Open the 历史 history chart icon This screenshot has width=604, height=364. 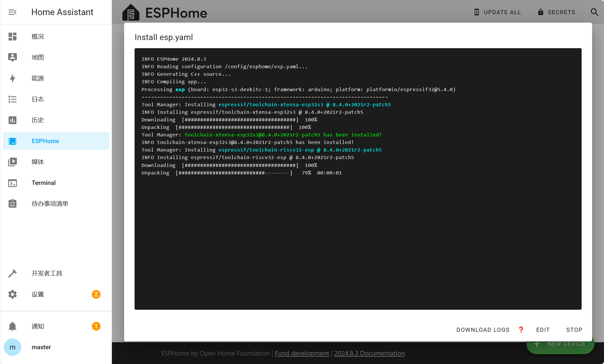coord(12,120)
